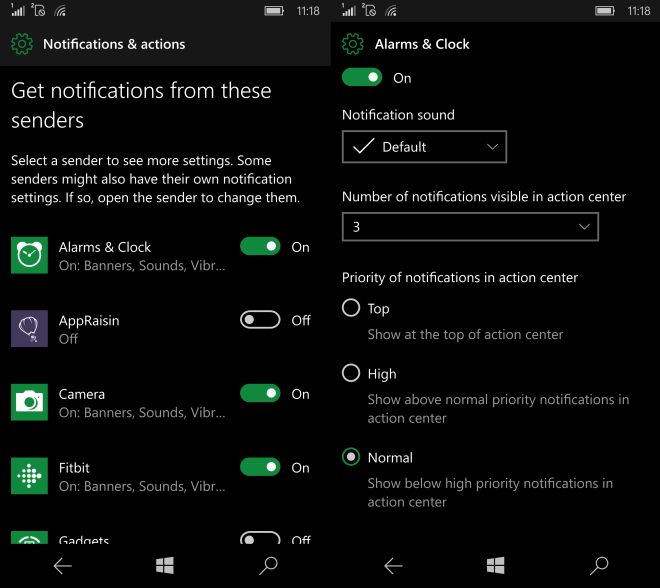Viewport: 660px width, 588px height.
Task: Tap 'Show at the top of action center' description
Action: pos(465,335)
